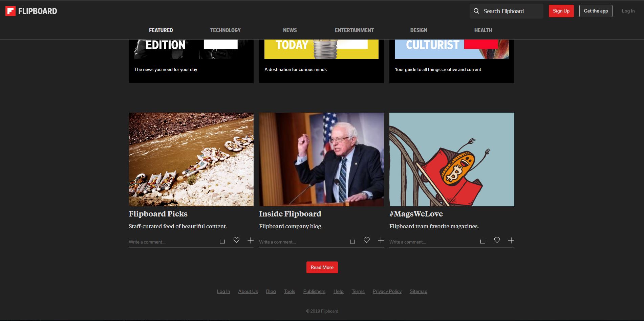Open the #MagsWeLove title
644x321 pixels.
coord(416,214)
